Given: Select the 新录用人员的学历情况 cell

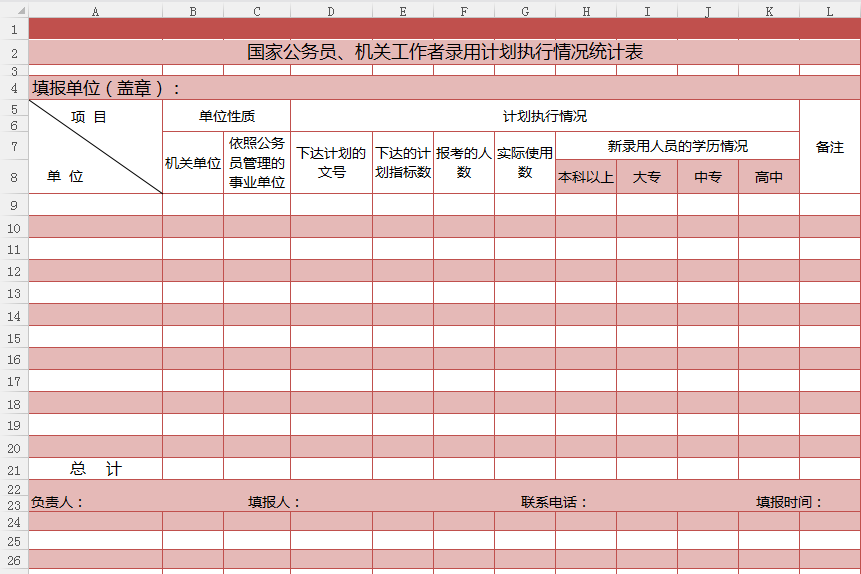Looking at the screenshot, I should [x=677, y=146].
